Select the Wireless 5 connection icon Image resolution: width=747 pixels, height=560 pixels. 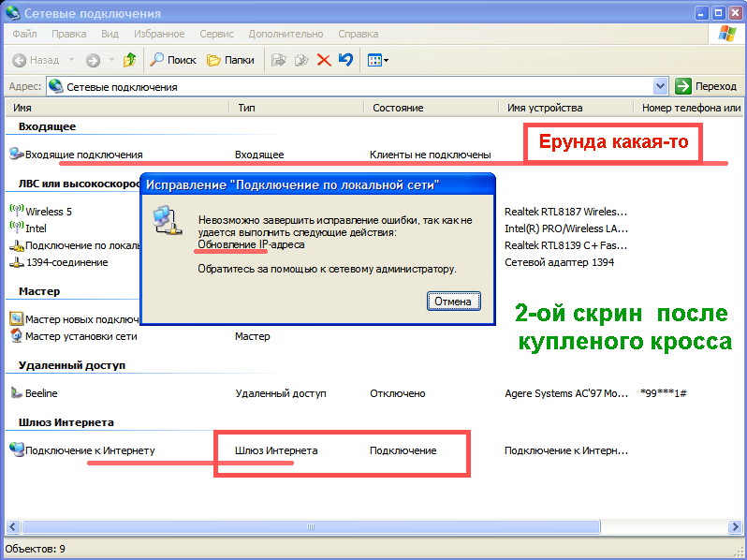pyautogui.click(x=16, y=211)
